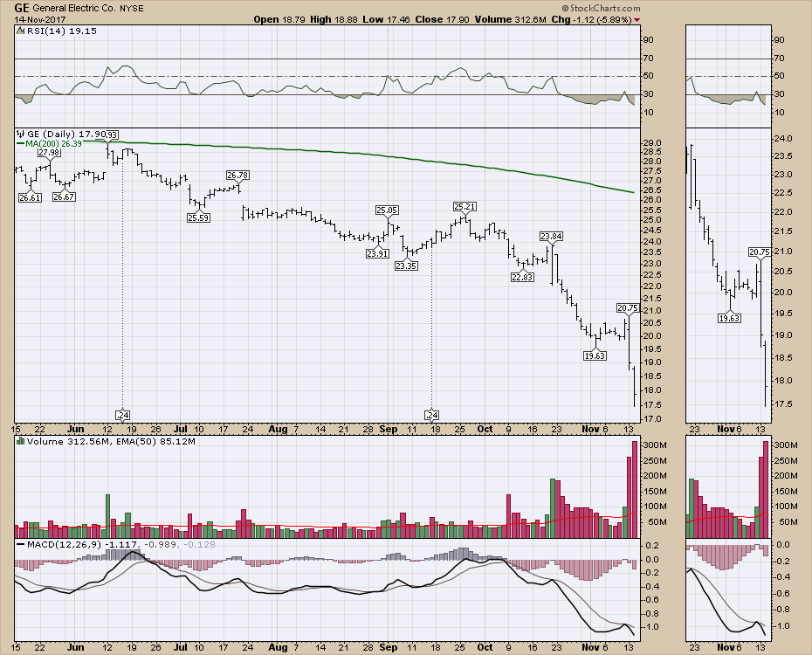Open the StockCharts.com copyright link
812x655 pixels.
[602, 8]
